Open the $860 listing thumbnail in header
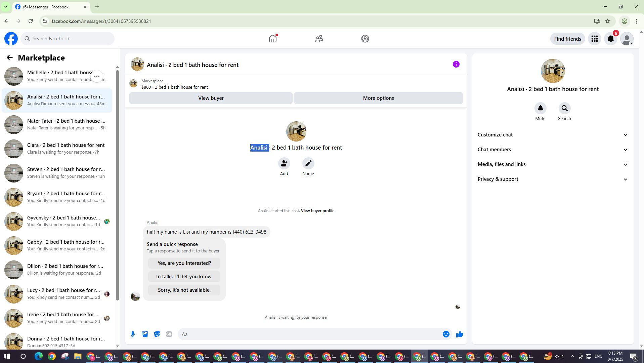 (x=134, y=84)
